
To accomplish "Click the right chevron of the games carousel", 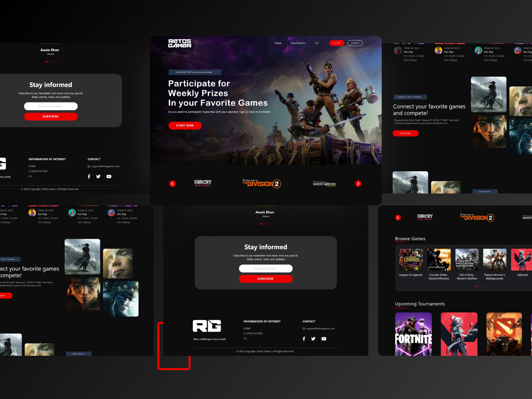I will pyautogui.click(x=358, y=184).
